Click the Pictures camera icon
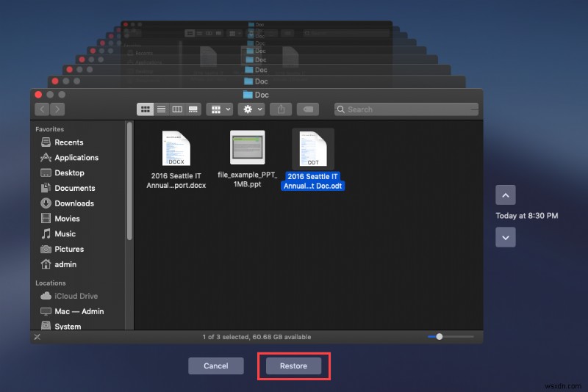 (x=46, y=249)
